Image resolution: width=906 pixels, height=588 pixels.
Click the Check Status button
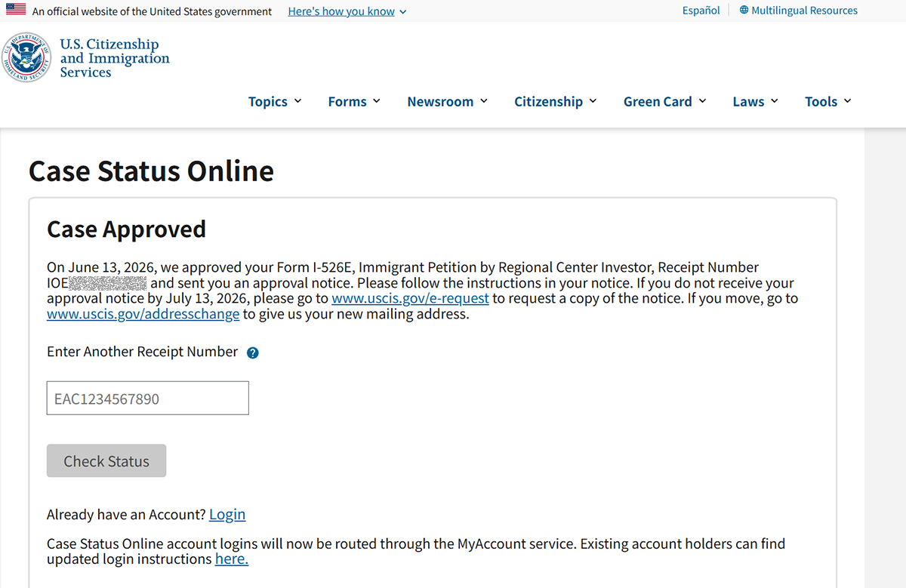click(x=106, y=461)
